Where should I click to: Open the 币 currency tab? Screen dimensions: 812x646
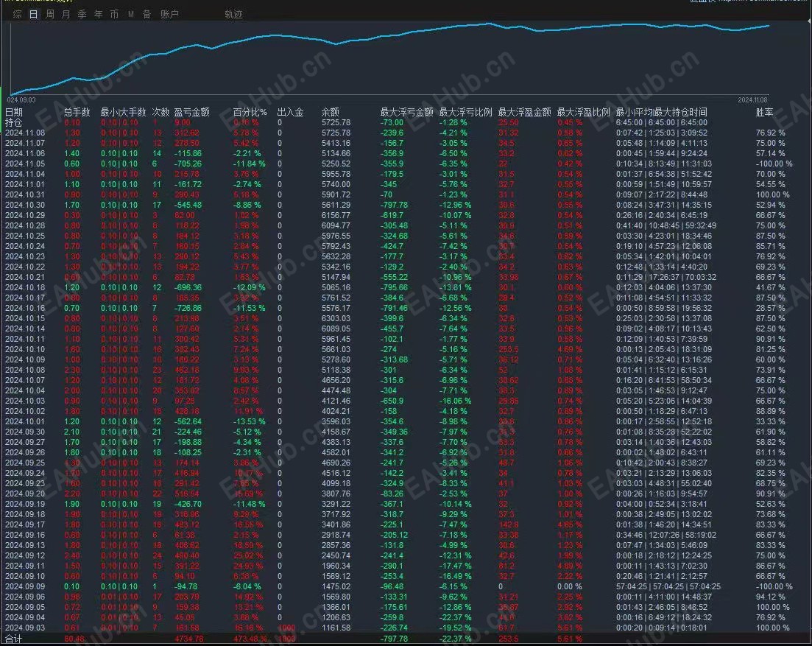pos(114,14)
